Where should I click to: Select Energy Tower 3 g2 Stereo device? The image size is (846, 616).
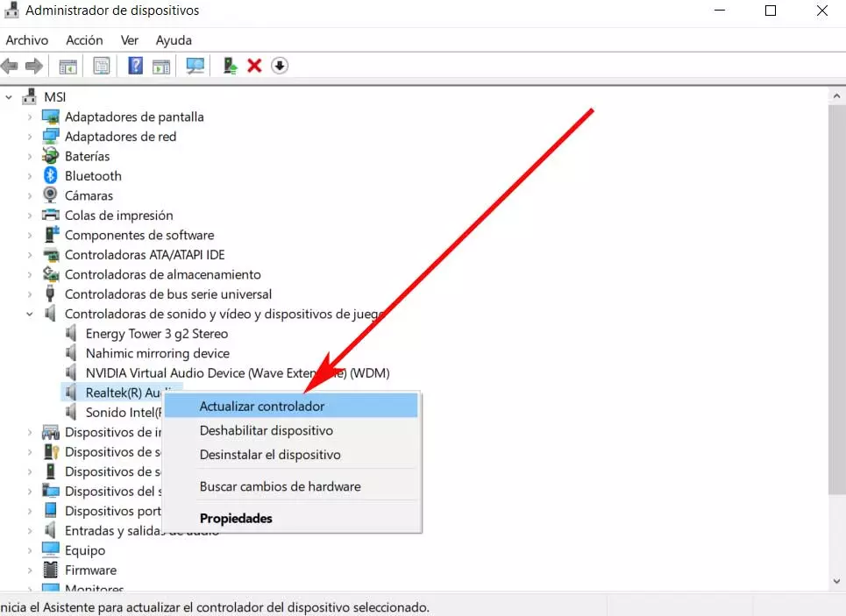156,334
